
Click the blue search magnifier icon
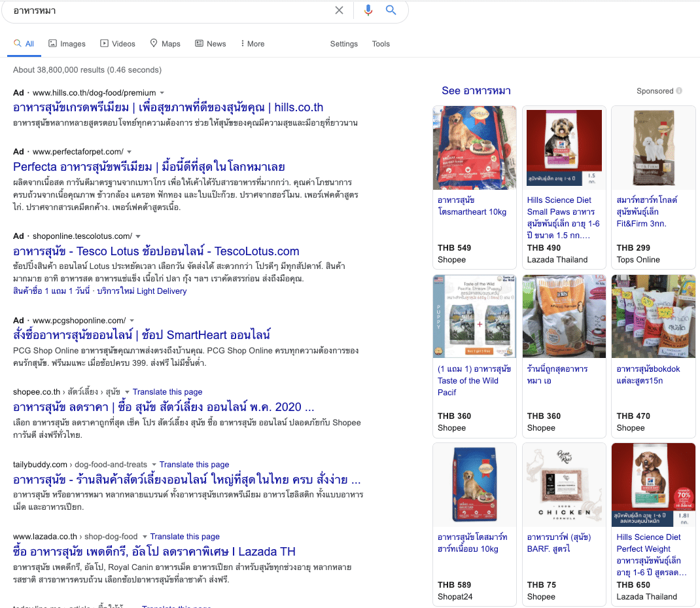[391, 10]
